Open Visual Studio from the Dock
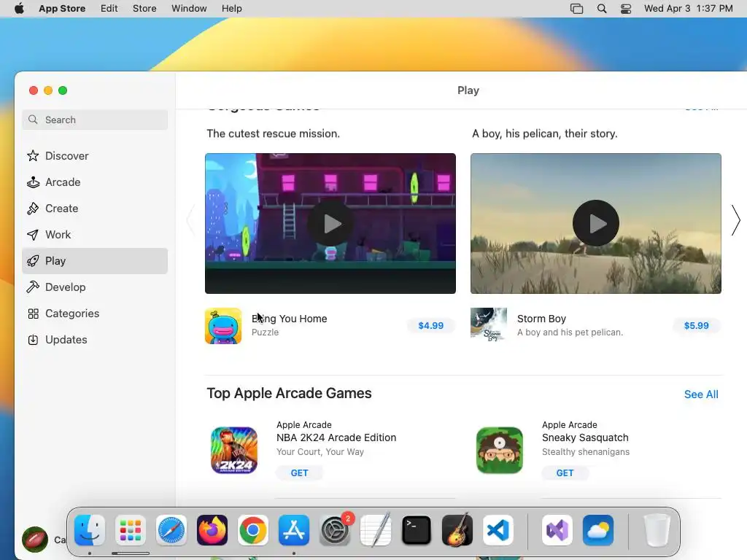This screenshot has height=560, width=747. (557, 530)
